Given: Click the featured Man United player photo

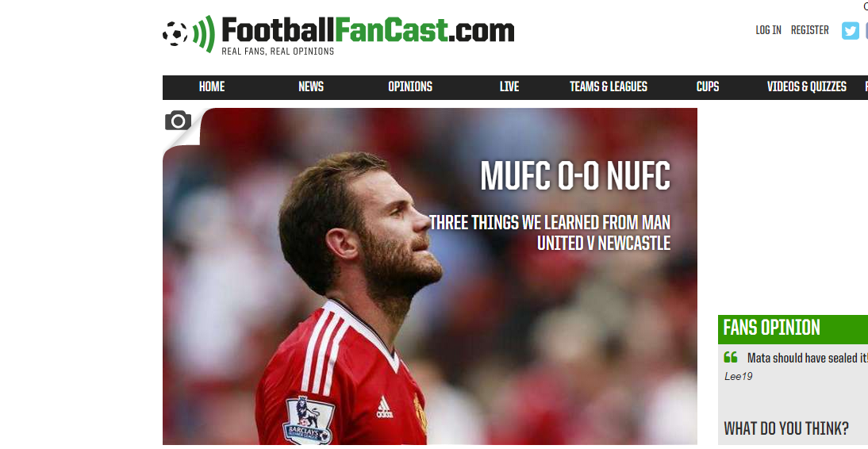Looking at the screenshot, I should click(x=429, y=276).
